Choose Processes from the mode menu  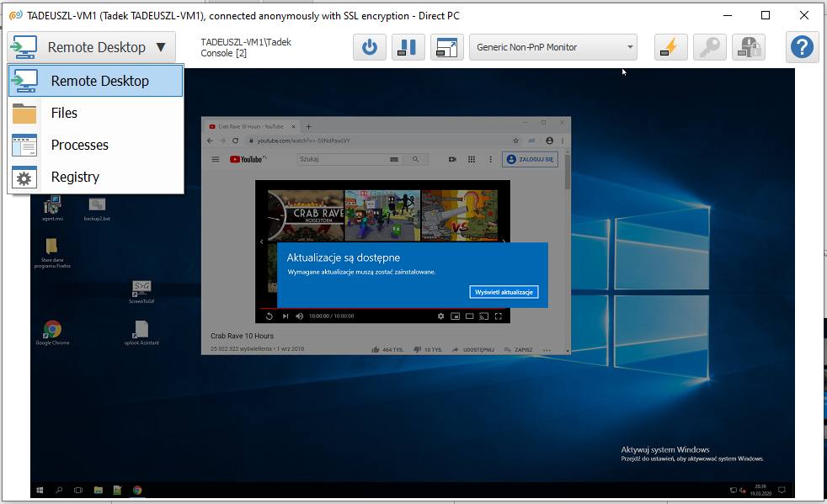(x=79, y=145)
